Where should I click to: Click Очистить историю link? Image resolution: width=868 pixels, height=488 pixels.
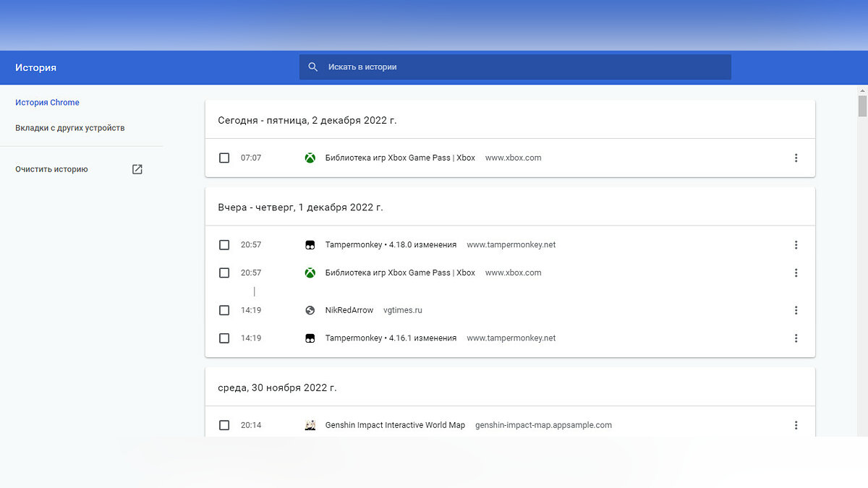click(x=51, y=169)
